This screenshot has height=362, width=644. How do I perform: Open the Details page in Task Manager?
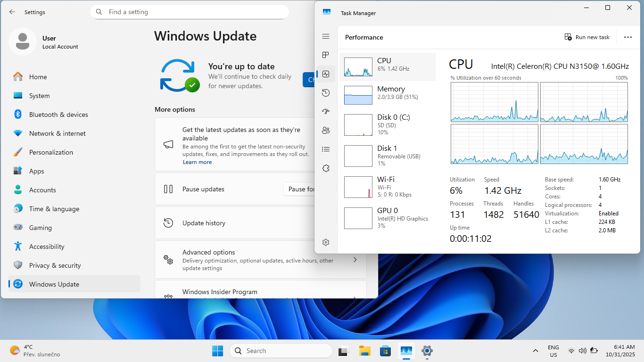pyautogui.click(x=326, y=149)
